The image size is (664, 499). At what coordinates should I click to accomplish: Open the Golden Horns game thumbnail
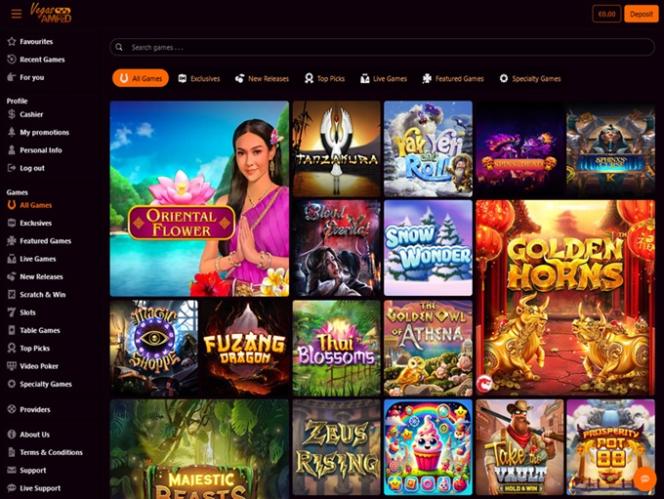tap(565, 298)
